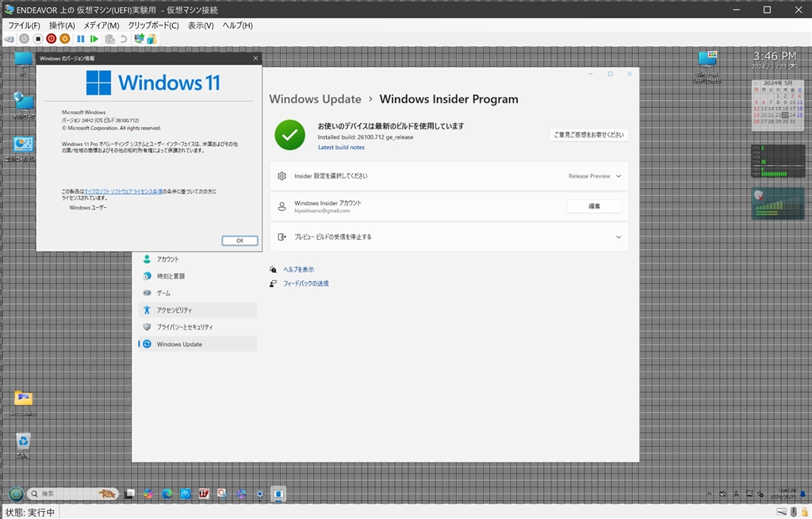Click the Recycle Bin desktop icon
The width and height of the screenshot is (812, 519).
pyautogui.click(x=23, y=445)
